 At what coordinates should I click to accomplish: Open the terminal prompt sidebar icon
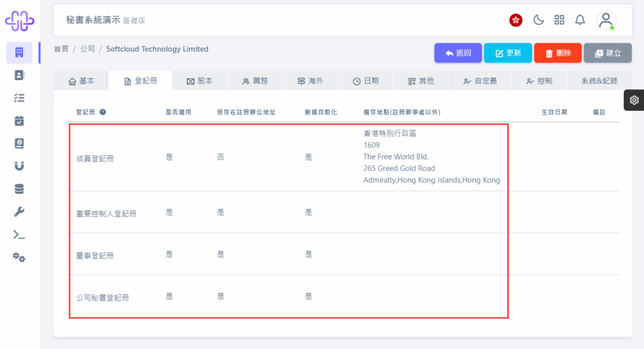click(19, 235)
